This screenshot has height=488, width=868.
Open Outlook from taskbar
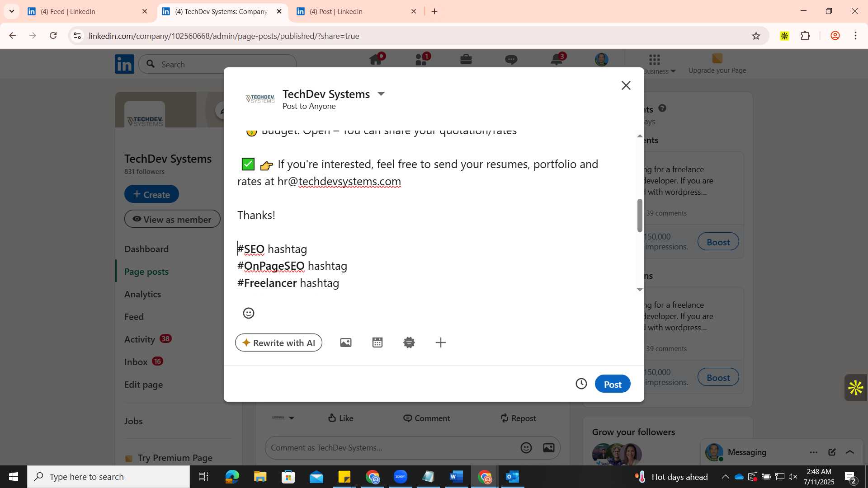[x=512, y=477]
